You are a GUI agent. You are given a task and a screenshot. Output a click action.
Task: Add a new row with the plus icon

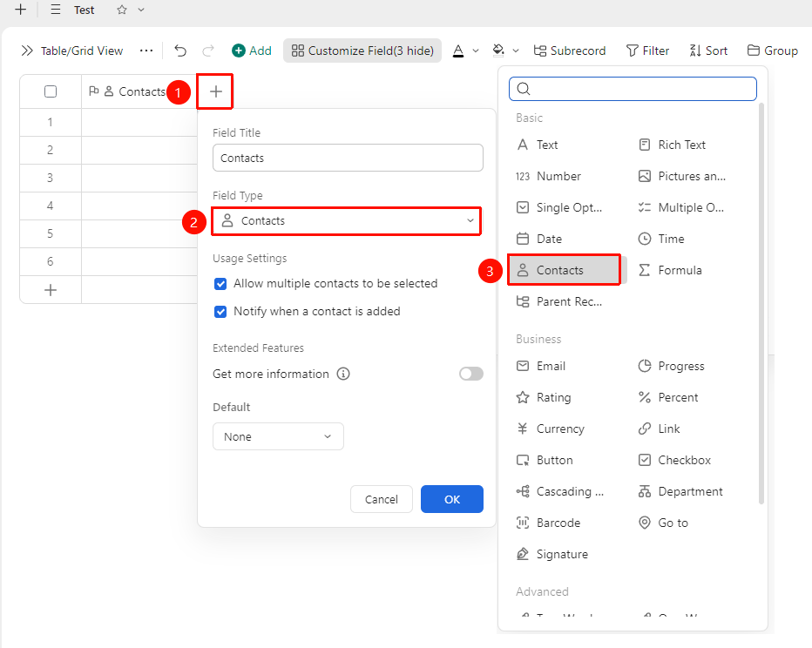(x=51, y=290)
